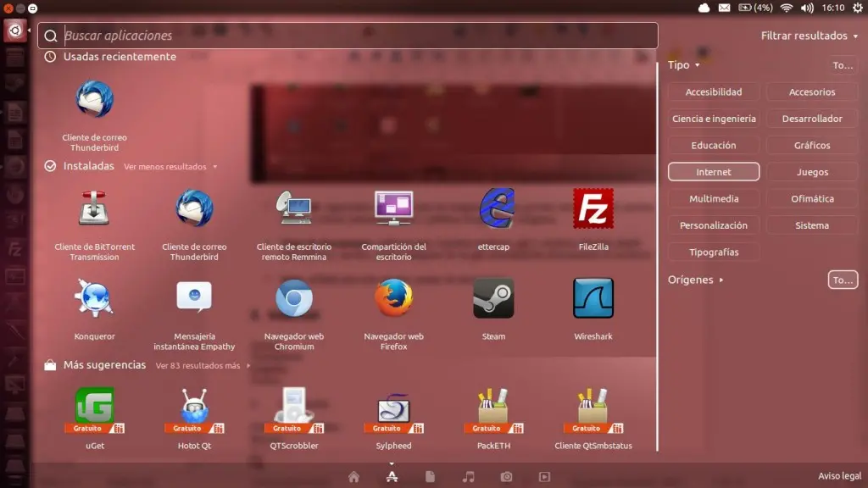Switch to the Home lens
The image size is (868, 488).
(x=353, y=476)
